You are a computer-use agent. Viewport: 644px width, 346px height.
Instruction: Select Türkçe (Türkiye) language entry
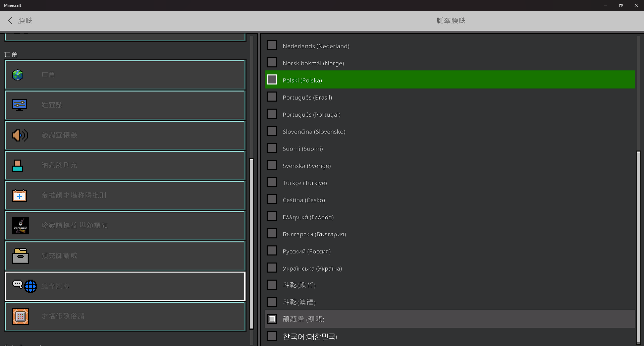(305, 183)
